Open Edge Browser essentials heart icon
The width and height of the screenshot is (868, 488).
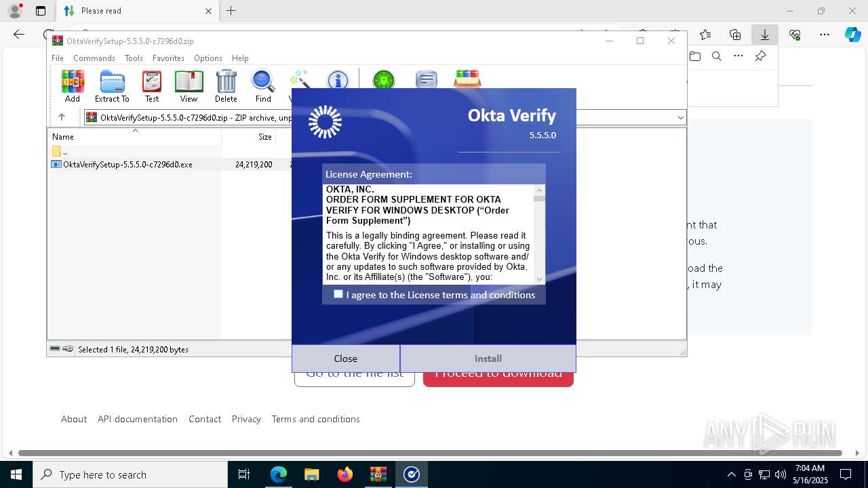[x=795, y=35]
